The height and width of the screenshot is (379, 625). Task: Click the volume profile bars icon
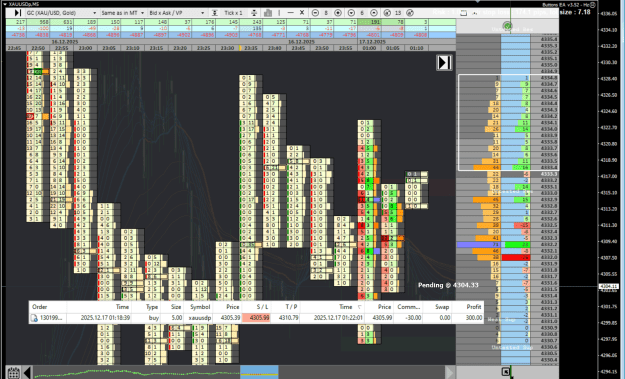pos(268,13)
